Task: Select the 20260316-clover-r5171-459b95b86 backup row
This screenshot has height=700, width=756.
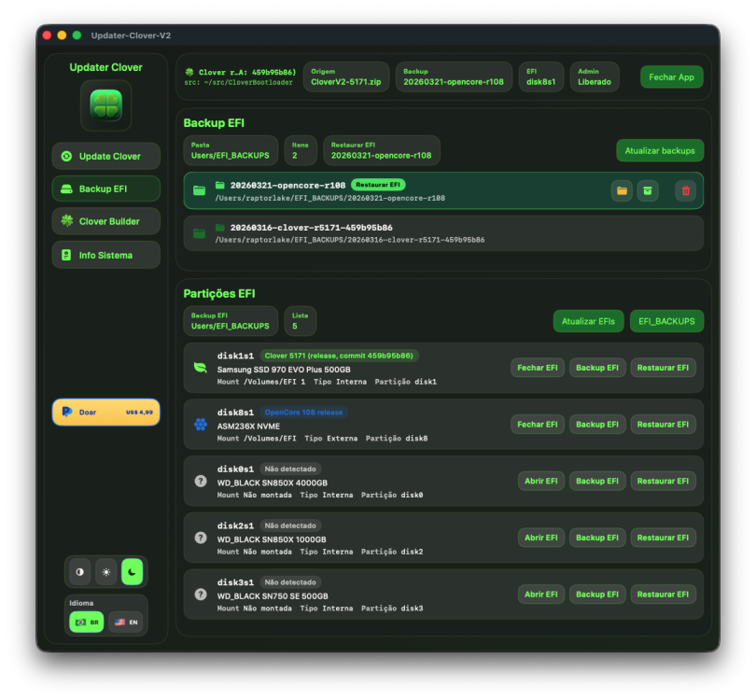Action: tap(443, 233)
